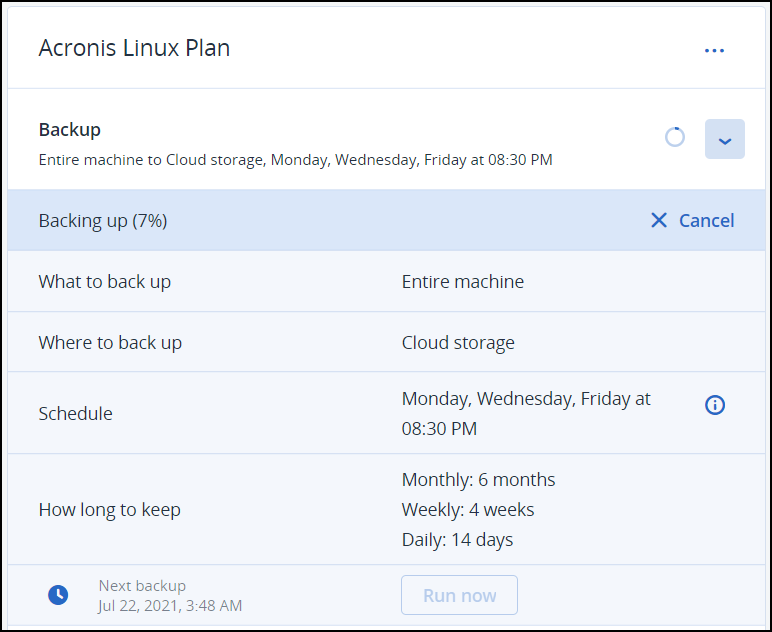Click the Acronis Linux Plan title
Screen dimensions: 772x632
[x=134, y=48]
